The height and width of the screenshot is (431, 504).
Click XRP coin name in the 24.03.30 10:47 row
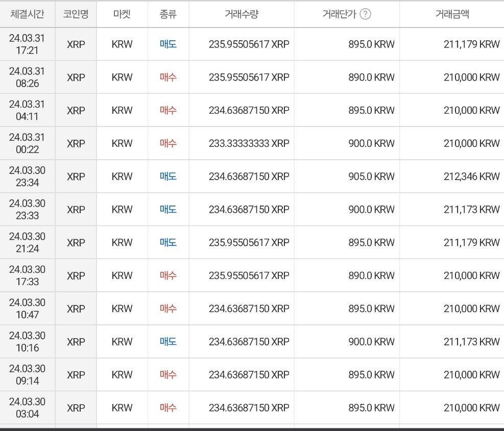[76, 309]
